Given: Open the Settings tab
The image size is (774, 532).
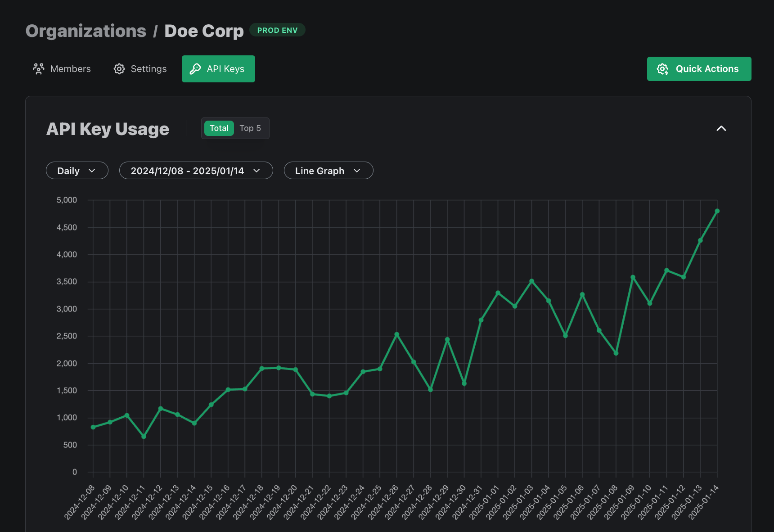Looking at the screenshot, I should (140, 69).
